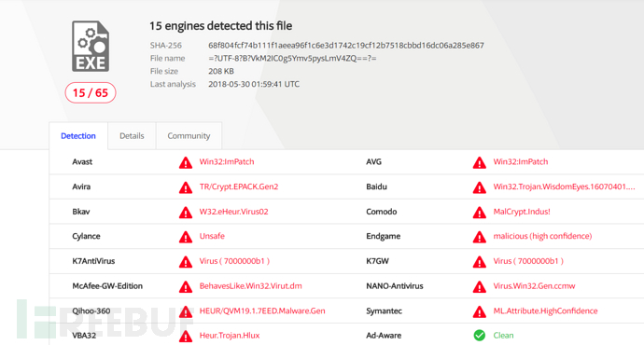The image size is (644, 345).
Task: Click the Ad-Aware green Clean checkmark
Action: (x=480, y=335)
